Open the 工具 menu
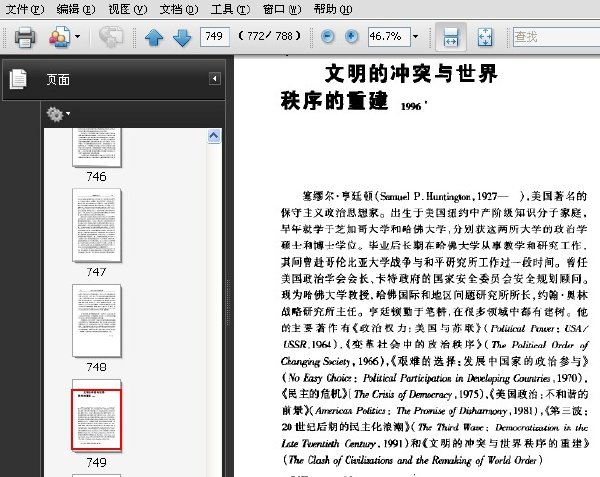 pos(230,9)
